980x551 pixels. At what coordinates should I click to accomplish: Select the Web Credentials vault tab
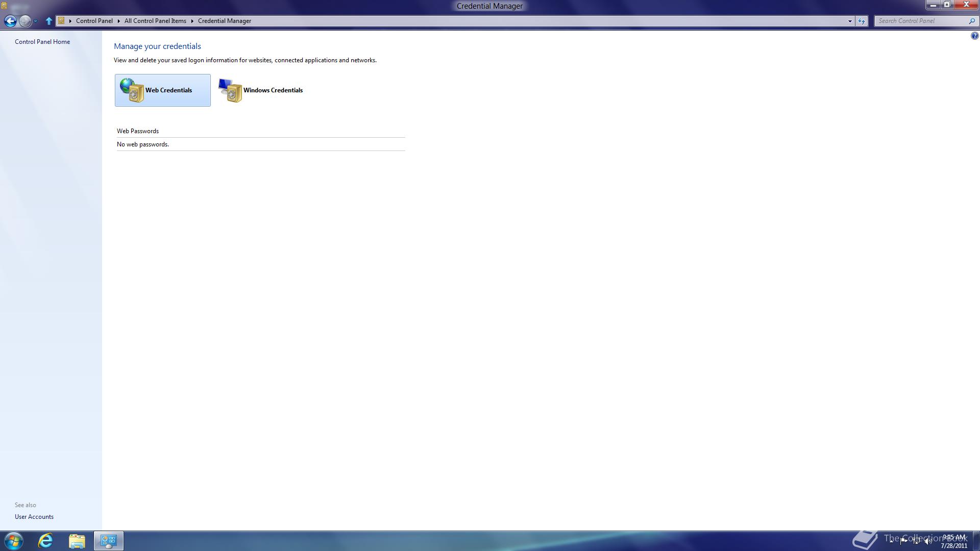pyautogui.click(x=162, y=90)
